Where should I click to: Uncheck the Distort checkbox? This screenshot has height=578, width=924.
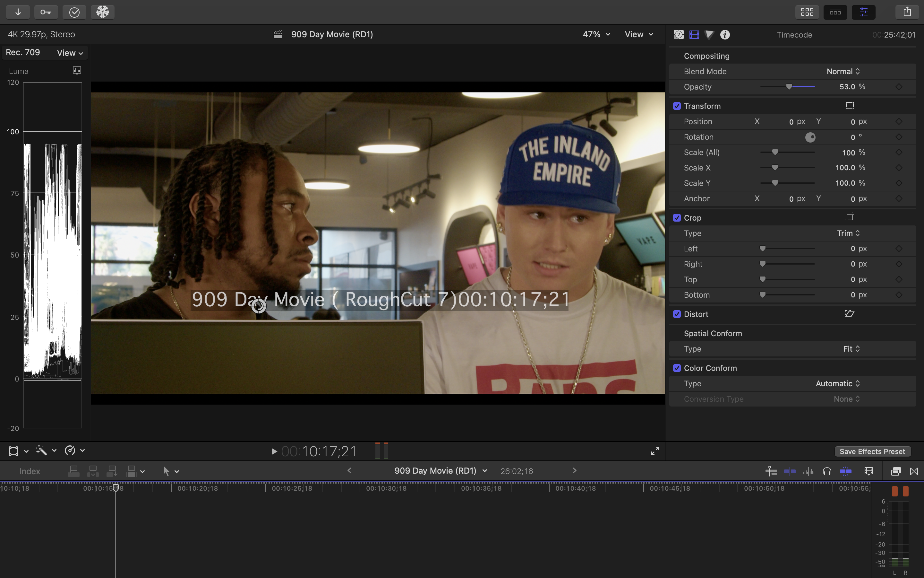click(x=677, y=314)
